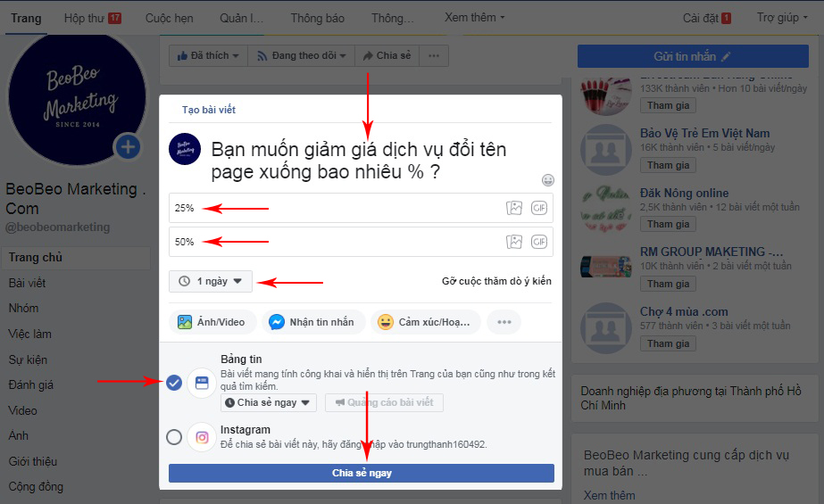Open the Hộp thư tab
824x504 pixels.
pyautogui.click(x=93, y=18)
